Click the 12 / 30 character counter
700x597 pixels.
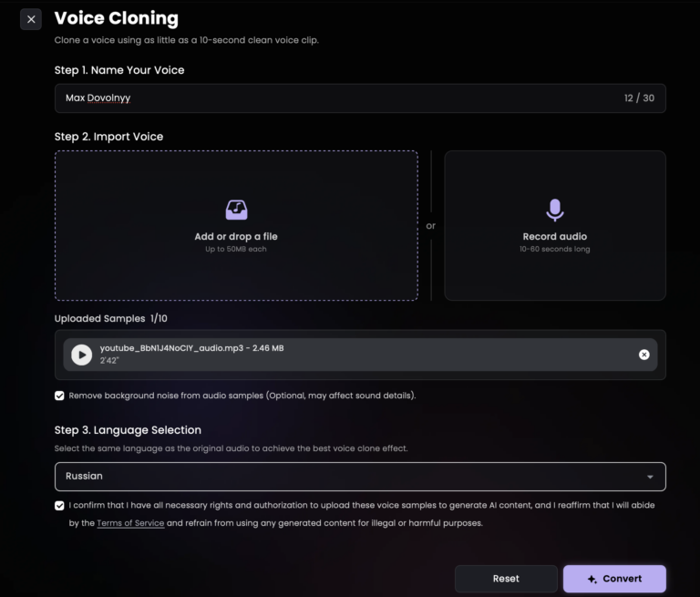click(x=639, y=98)
